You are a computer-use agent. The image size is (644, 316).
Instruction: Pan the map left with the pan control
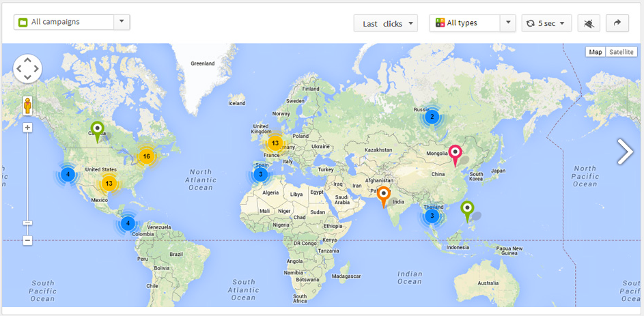point(19,68)
